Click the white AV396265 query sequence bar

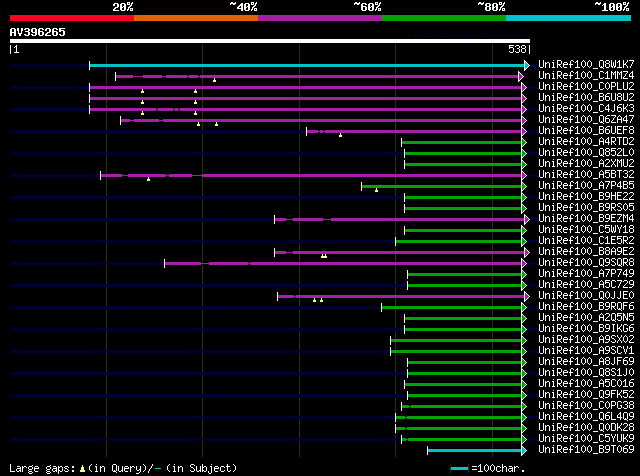point(270,41)
